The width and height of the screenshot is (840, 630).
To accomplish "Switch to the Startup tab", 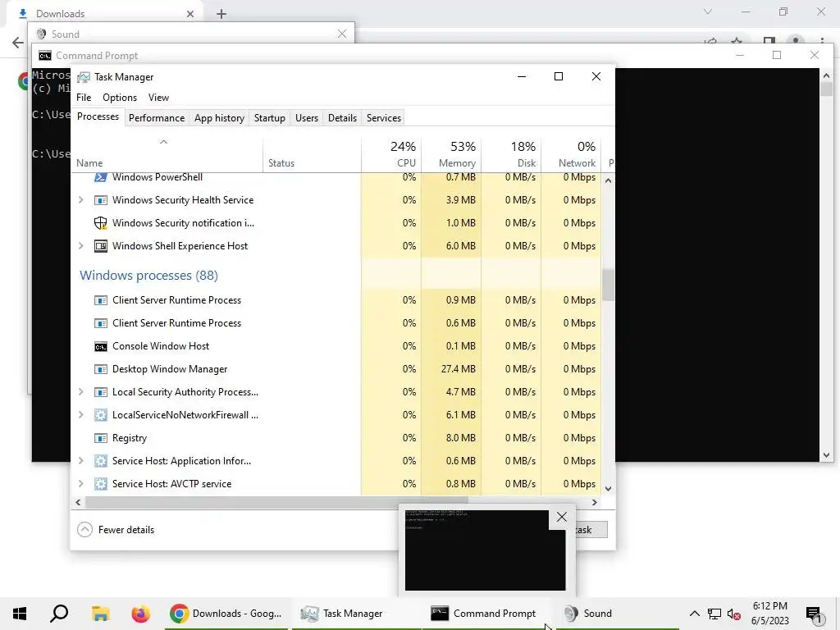I will [x=269, y=118].
